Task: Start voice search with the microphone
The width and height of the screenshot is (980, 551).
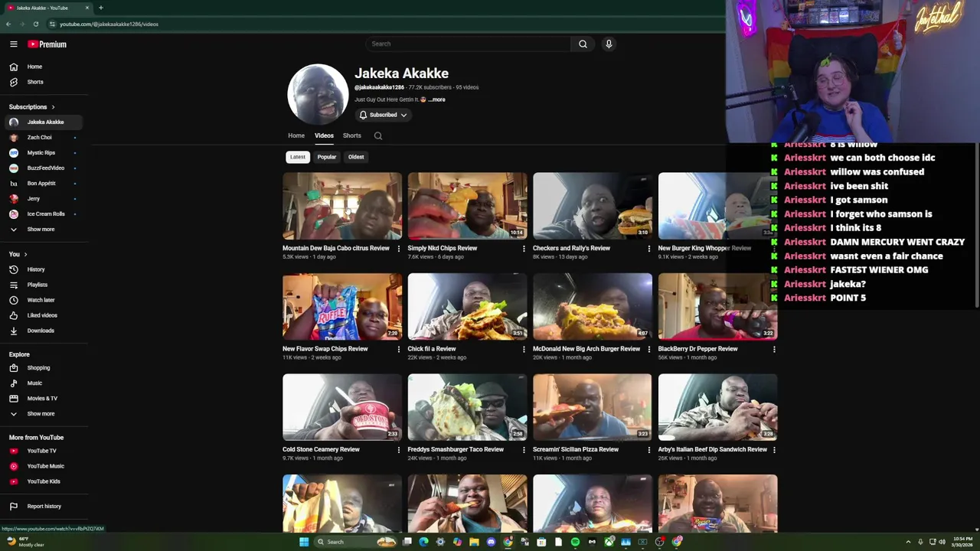Action: coord(609,44)
